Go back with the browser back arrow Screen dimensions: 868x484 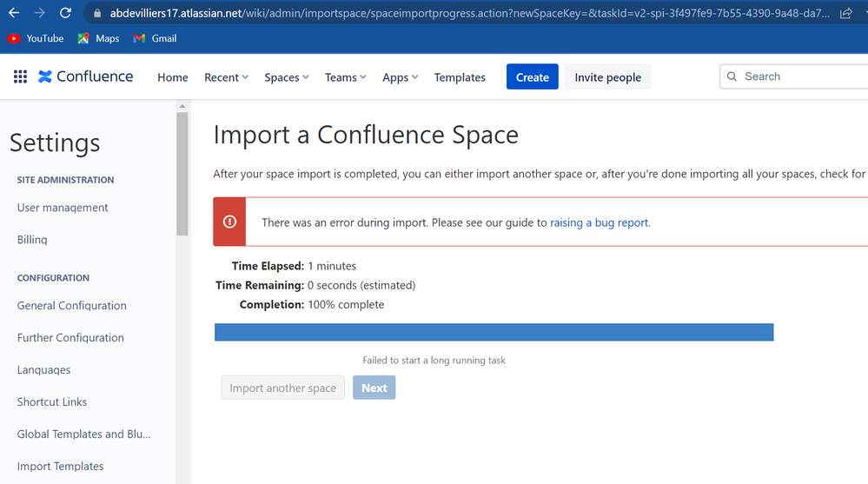coord(14,13)
